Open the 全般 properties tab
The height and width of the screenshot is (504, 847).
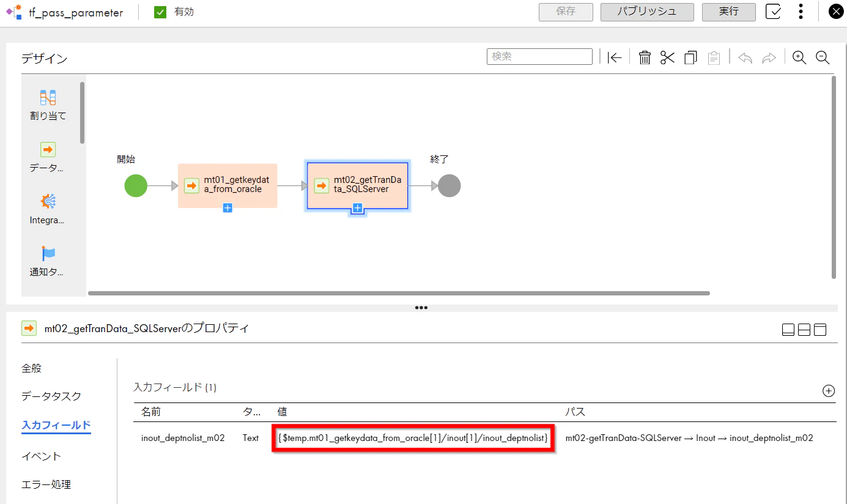tap(32, 368)
